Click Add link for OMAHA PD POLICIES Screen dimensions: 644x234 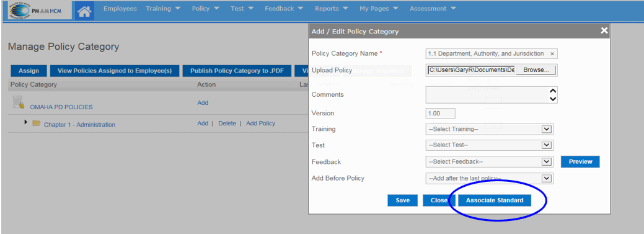pos(203,103)
